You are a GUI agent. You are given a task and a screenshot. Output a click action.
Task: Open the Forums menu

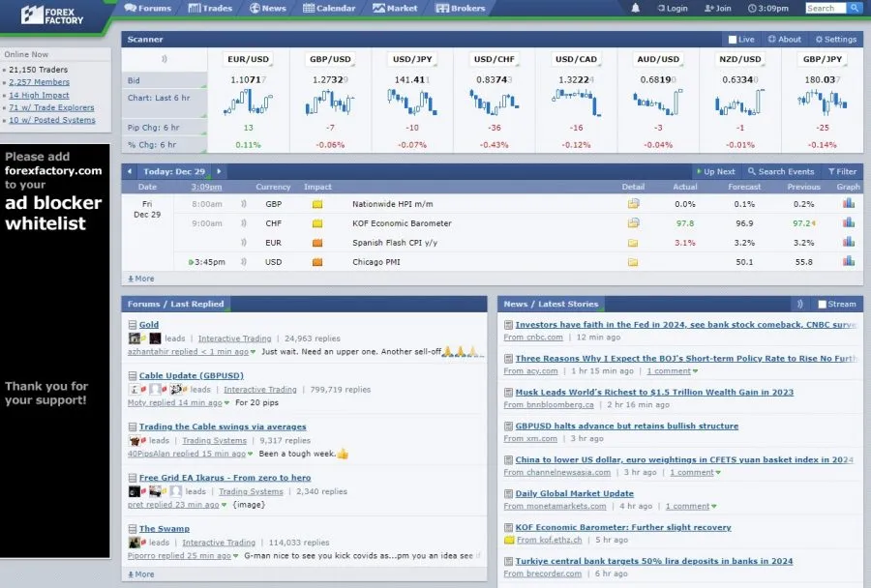(x=148, y=8)
